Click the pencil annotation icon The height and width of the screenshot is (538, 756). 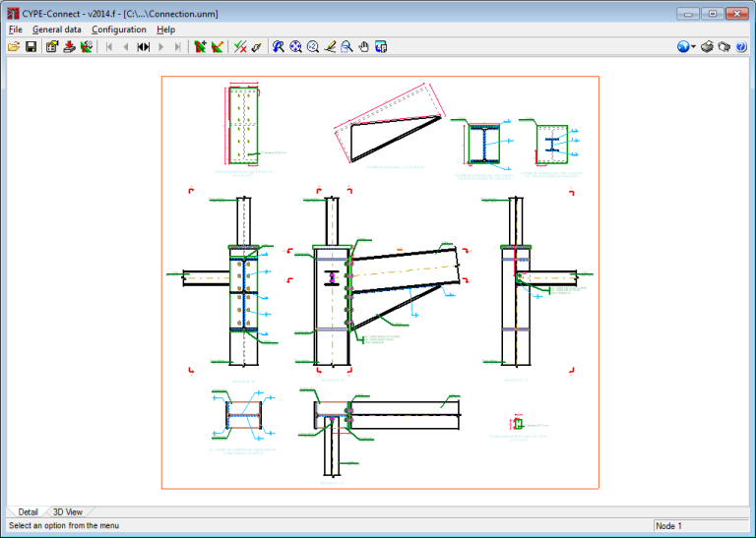click(330, 47)
